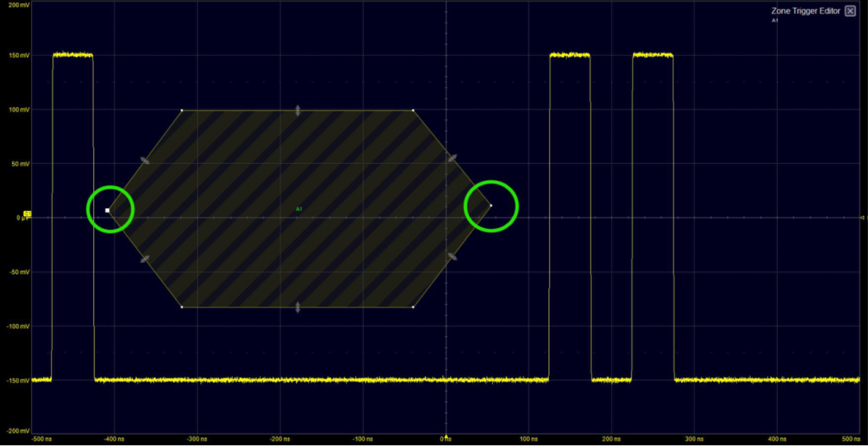The width and height of the screenshot is (868, 446).
Task: Click the lower-right slanted edge arrow handle
Action: click(452, 256)
